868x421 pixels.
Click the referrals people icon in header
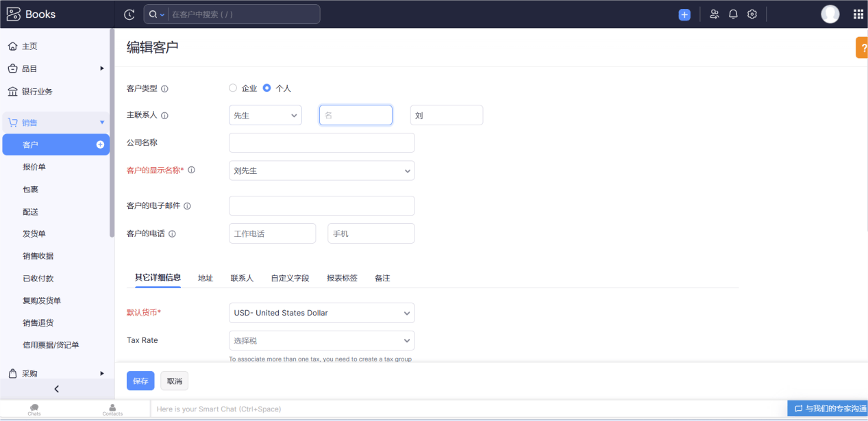pos(715,14)
